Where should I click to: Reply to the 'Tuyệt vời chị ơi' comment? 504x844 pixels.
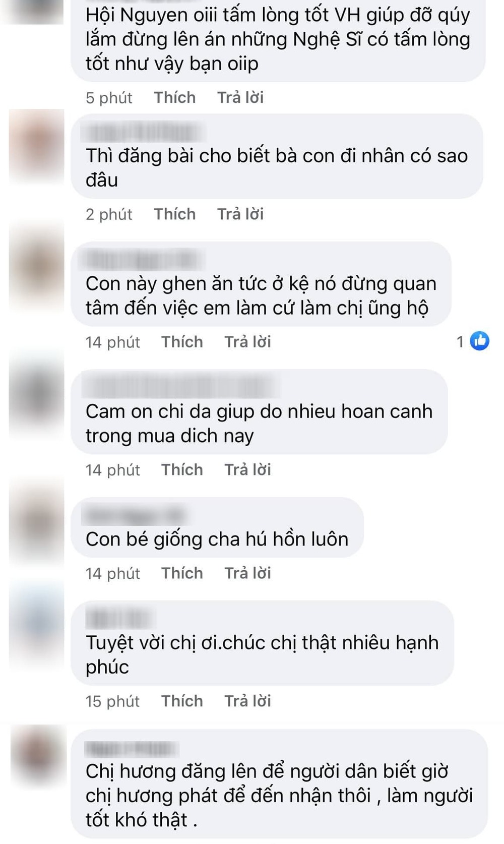tap(247, 701)
